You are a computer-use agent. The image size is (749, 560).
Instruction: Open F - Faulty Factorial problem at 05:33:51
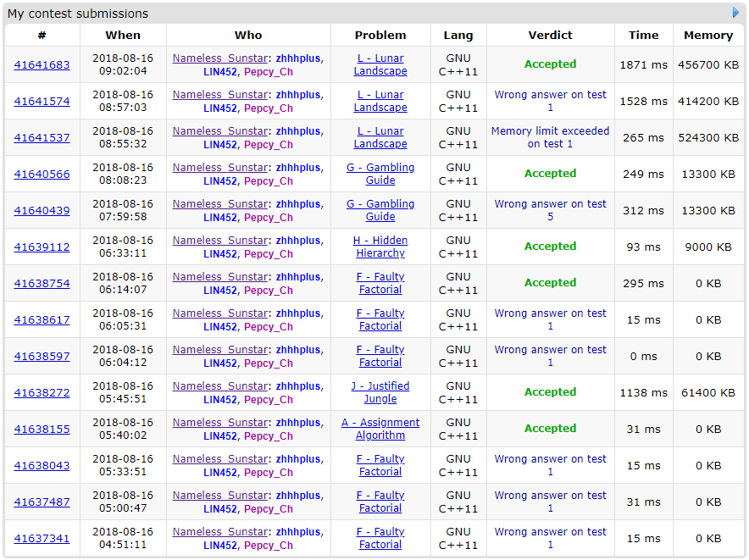[380, 465]
